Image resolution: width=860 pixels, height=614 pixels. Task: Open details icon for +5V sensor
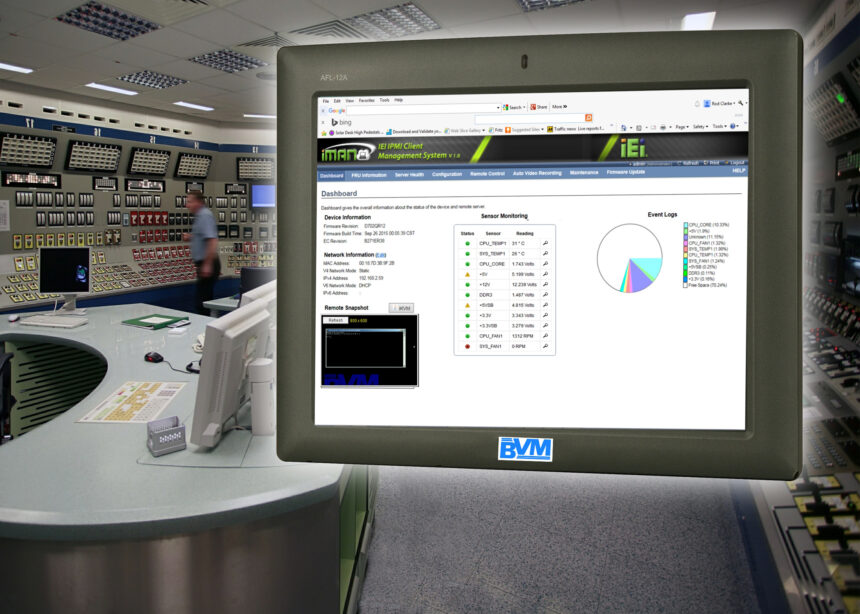[545, 274]
